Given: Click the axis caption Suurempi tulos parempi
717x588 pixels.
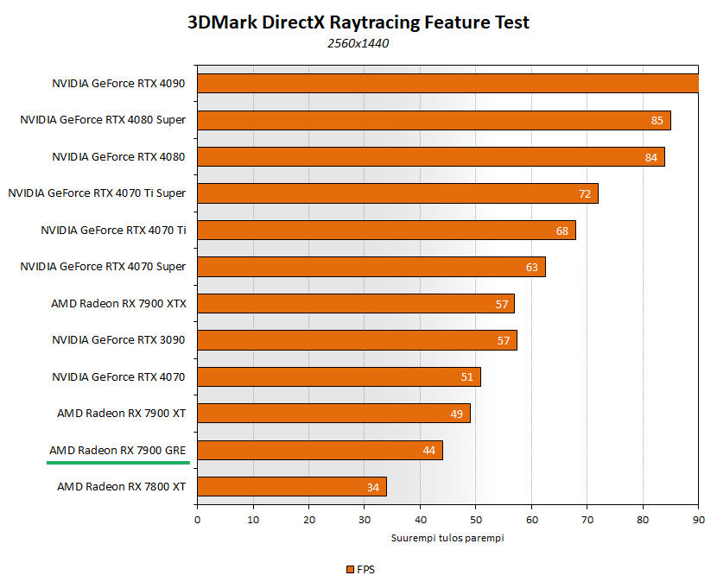Looking at the screenshot, I should [x=447, y=538].
